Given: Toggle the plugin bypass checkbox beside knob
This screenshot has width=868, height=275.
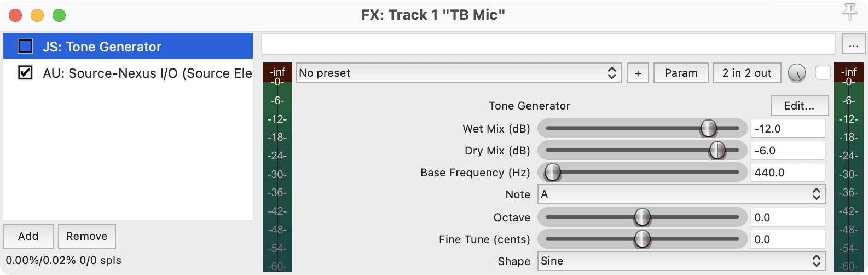Looking at the screenshot, I should coord(823,72).
